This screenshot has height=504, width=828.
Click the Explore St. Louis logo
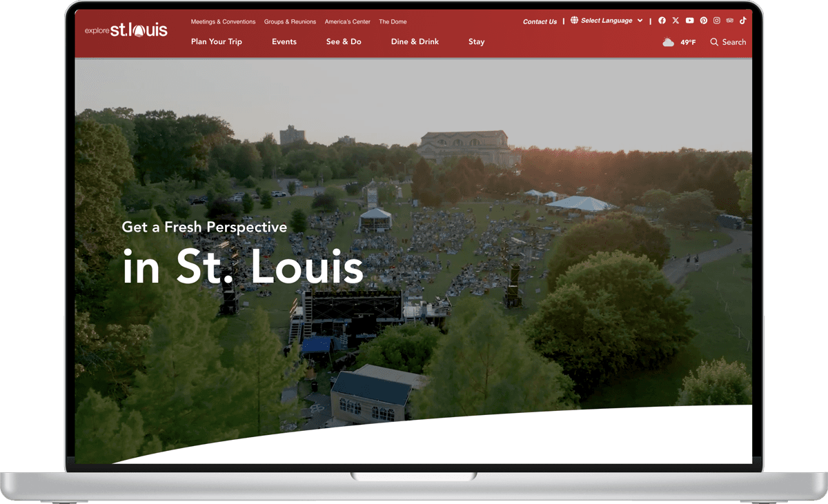click(126, 30)
